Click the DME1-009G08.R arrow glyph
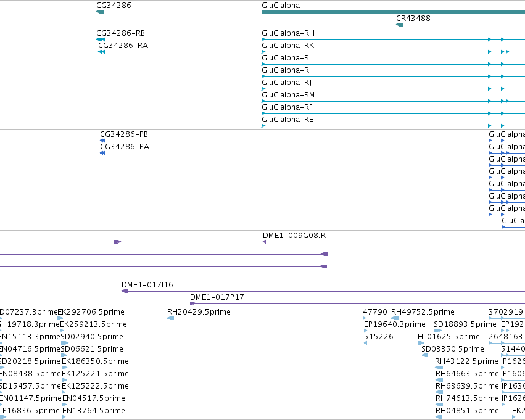The width and height of the screenshot is (525, 420). (x=265, y=242)
